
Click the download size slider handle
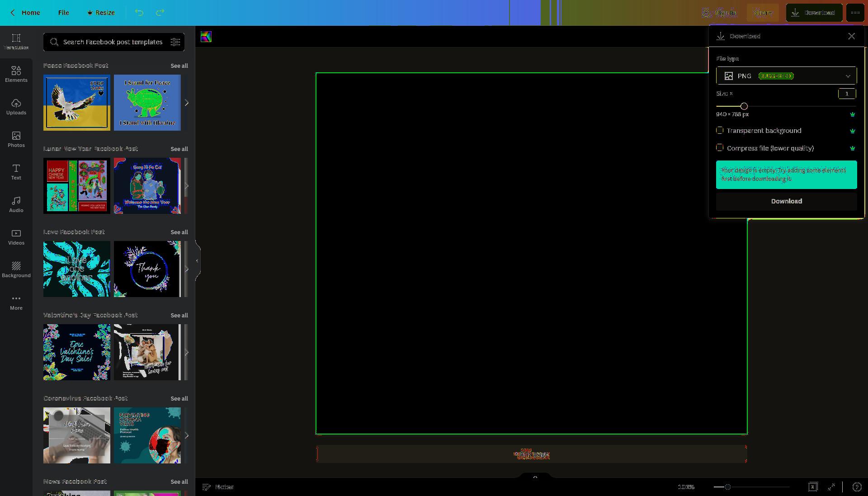point(744,106)
